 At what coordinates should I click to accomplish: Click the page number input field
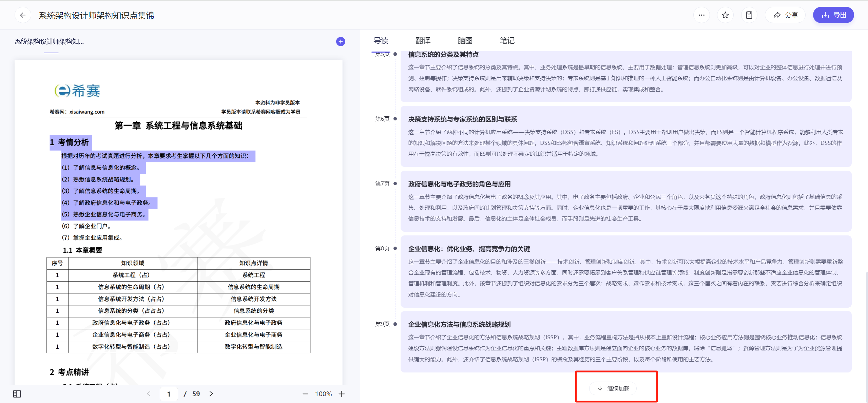[x=169, y=394]
